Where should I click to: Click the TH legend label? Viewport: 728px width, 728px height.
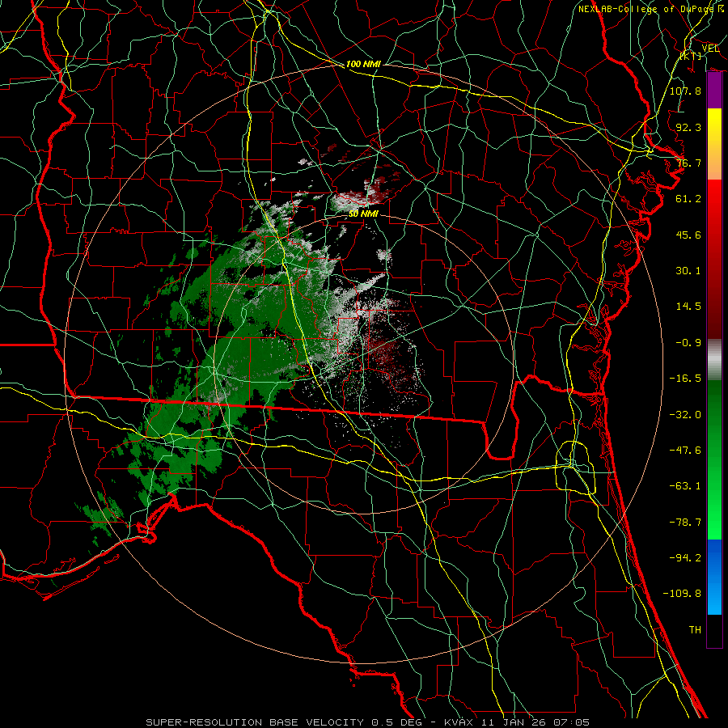click(x=695, y=630)
